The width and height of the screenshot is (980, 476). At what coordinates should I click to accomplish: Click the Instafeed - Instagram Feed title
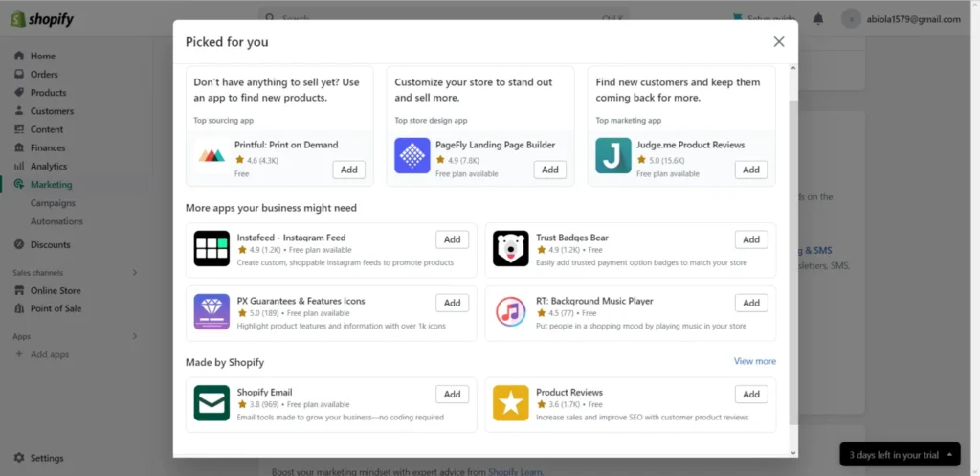point(291,238)
